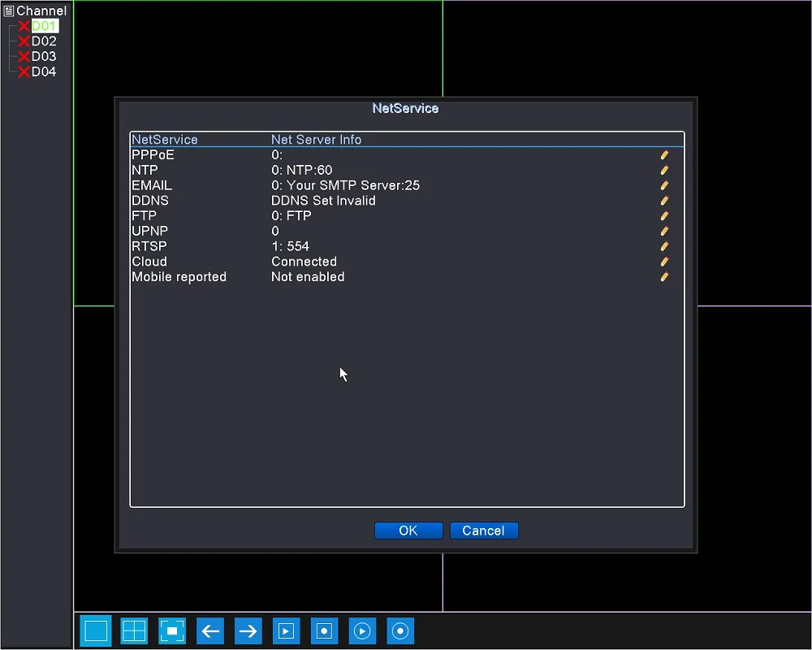Click the circled dot toolbar icon

tap(400, 630)
